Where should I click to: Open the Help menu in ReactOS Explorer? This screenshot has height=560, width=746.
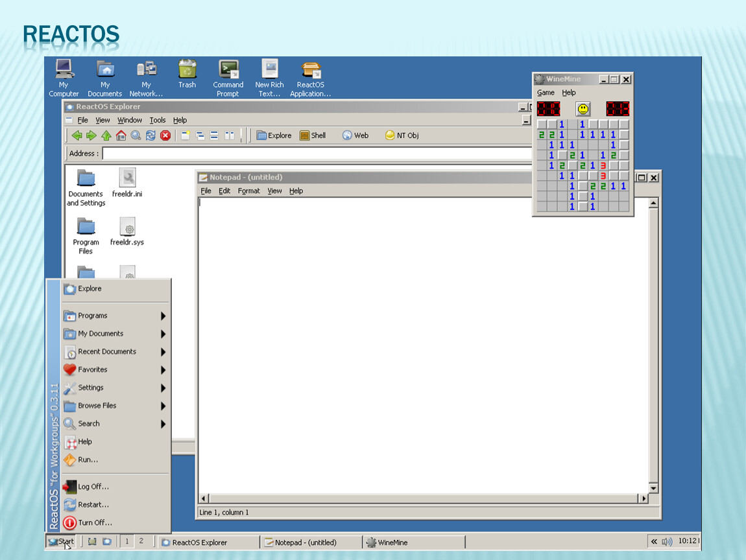(180, 121)
